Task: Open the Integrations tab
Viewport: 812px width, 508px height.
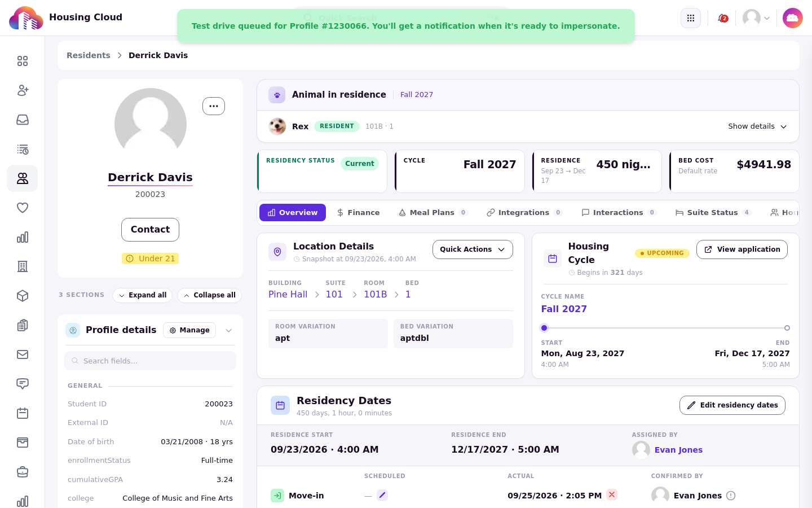Action: click(524, 213)
